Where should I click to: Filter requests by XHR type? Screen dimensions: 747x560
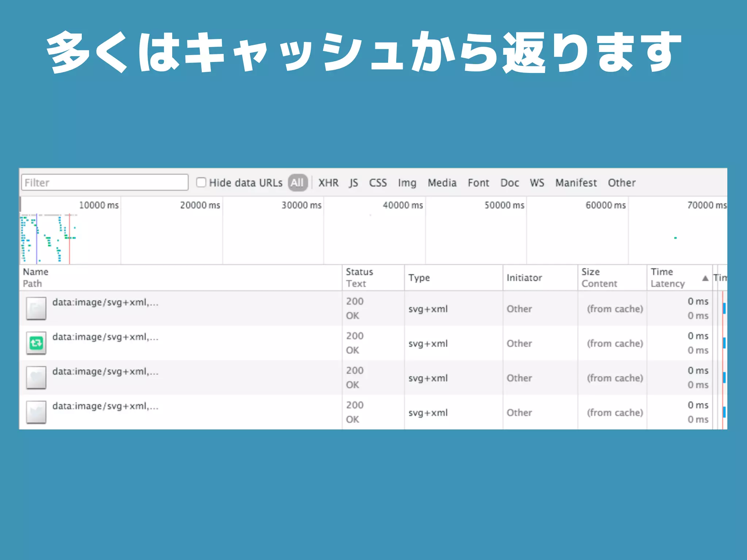tap(328, 183)
